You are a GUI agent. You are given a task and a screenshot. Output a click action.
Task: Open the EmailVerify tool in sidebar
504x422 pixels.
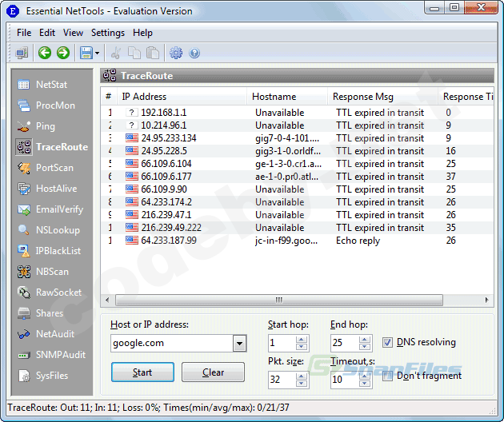pos(50,209)
